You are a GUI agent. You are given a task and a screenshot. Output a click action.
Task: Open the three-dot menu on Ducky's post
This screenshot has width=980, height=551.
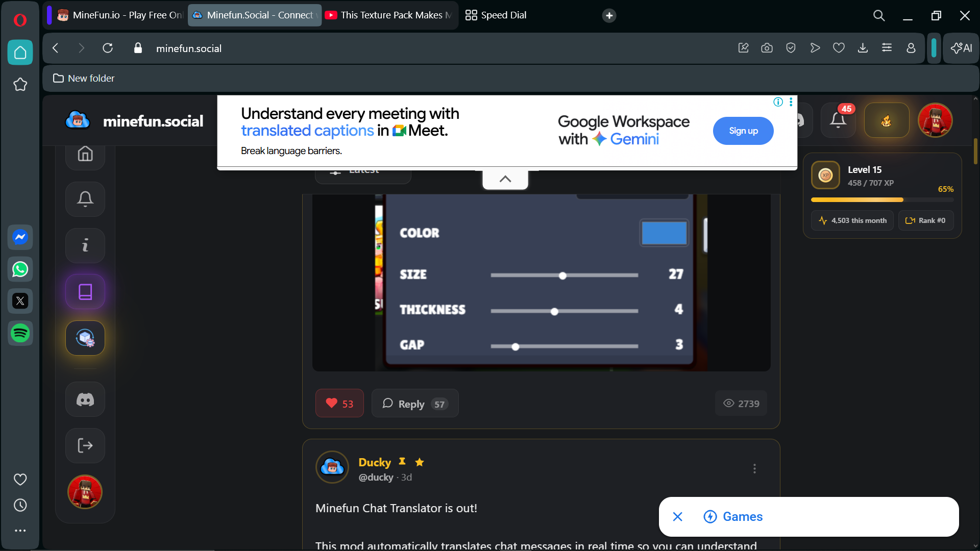click(754, 468)
